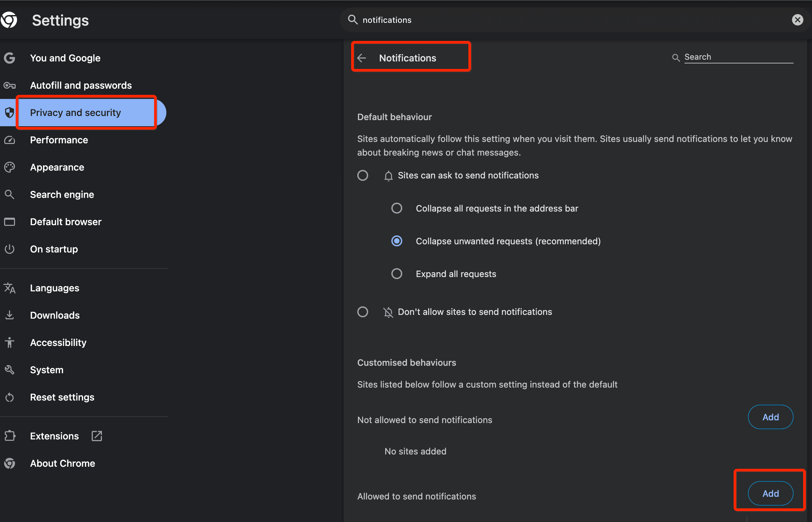Choose the Expand all requests option
The height and width of the screenshot is (522, 812).
point(397,274)
